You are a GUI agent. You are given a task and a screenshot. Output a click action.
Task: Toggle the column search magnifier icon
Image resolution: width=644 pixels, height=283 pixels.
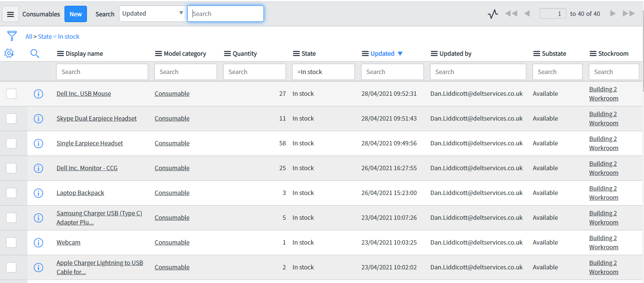point(35,53)
